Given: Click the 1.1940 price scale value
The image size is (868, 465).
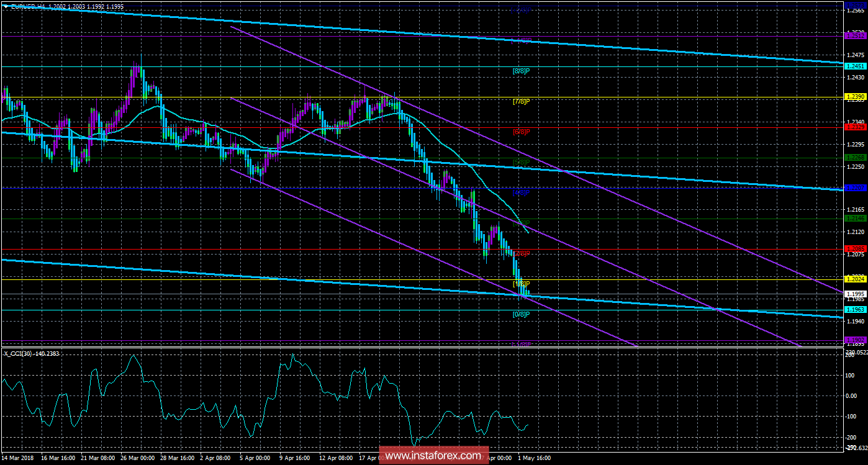Looking at the screenshot, I should pyautogui.click(x=857, y=321).
